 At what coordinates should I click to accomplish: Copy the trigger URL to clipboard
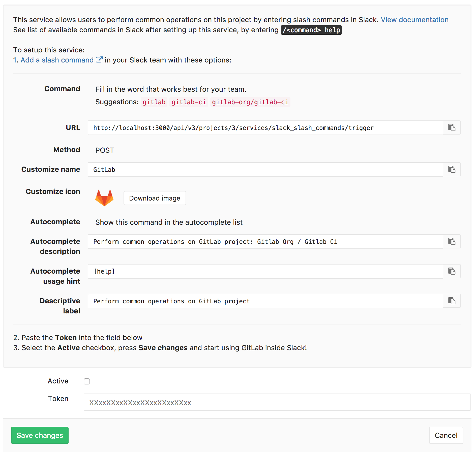[x=452, y=128]
